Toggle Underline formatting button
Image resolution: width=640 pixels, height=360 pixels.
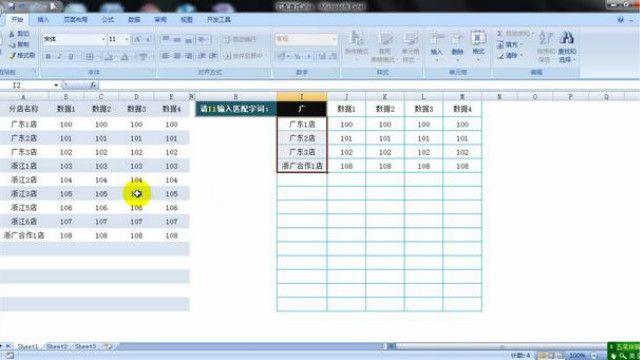pos(71,56)
